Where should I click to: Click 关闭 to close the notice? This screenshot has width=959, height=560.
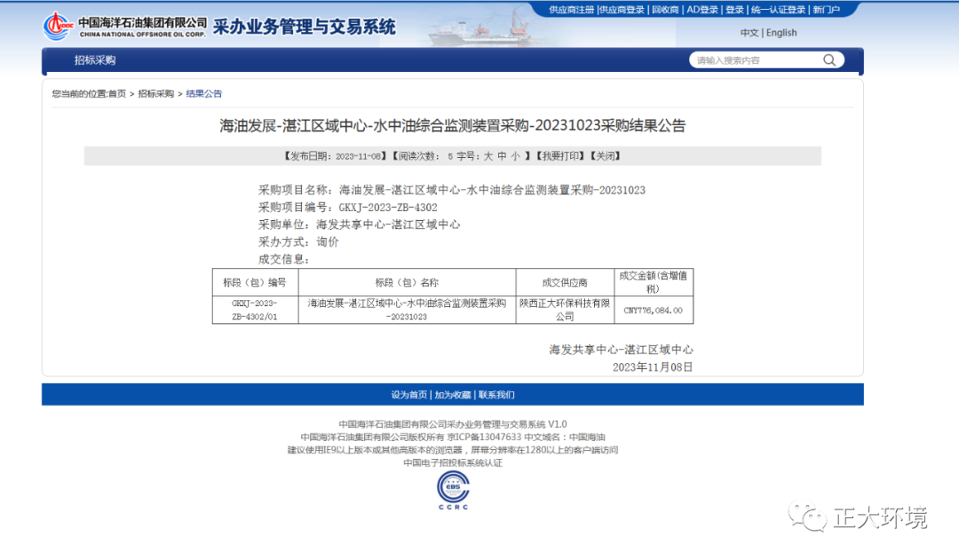pos(606,156)
